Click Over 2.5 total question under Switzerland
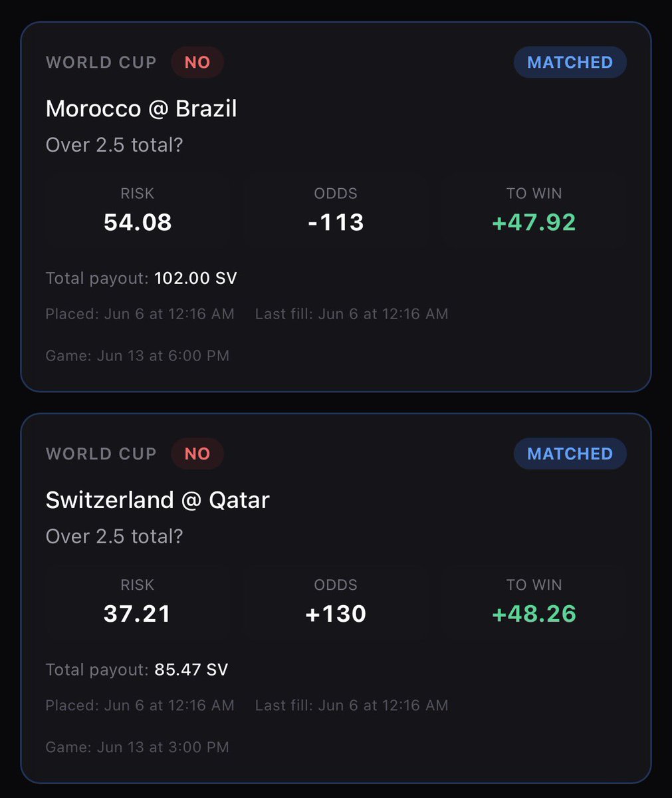The height and width of the screenshot is (798, 672). click(114, 537)
